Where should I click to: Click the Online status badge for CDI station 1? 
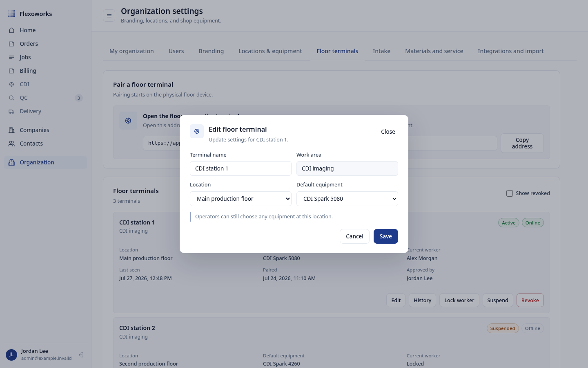(x=533, y=223)
